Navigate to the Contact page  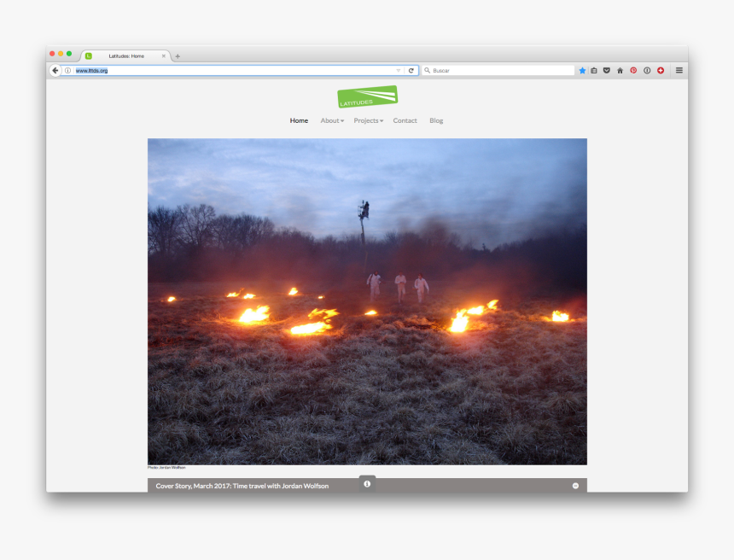pyautogui.click(x=405, y=120)
